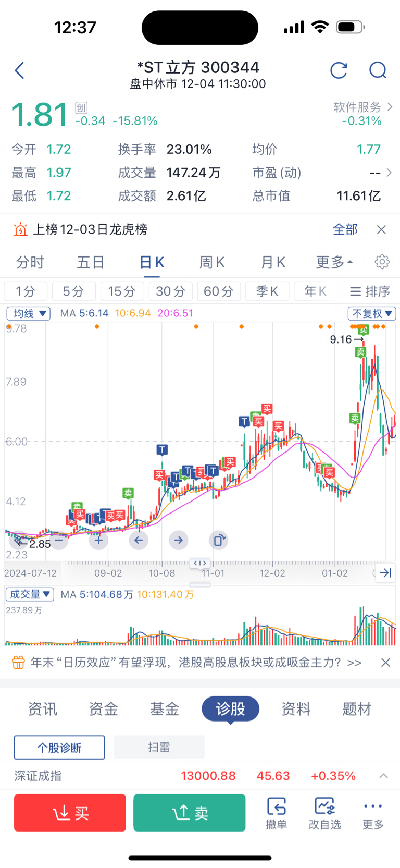Viewport: 400px width, 868px height.
Task: Expand the 更多 chart period menu
Action: (x=334, y=262)
